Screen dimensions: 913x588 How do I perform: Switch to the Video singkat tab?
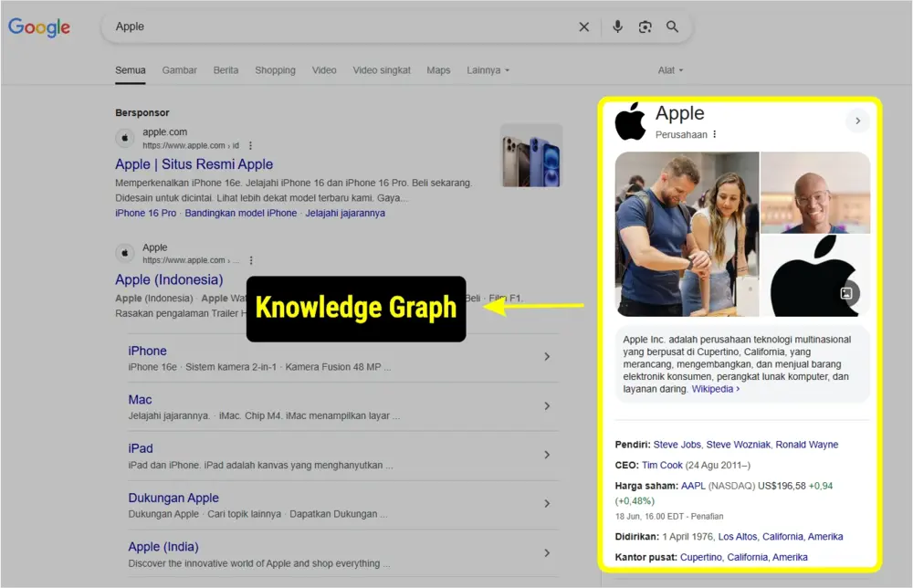click(382, 70)
